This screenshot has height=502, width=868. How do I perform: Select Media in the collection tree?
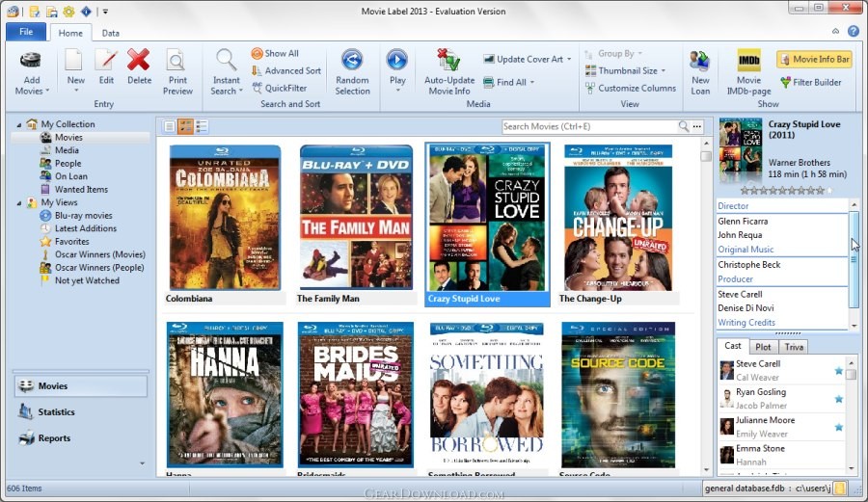tap(67, 149)
